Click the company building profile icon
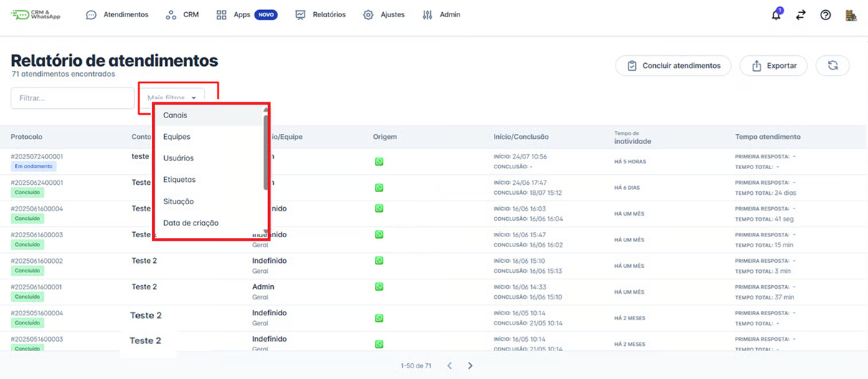Screen dimensions: 868x379 851,15
